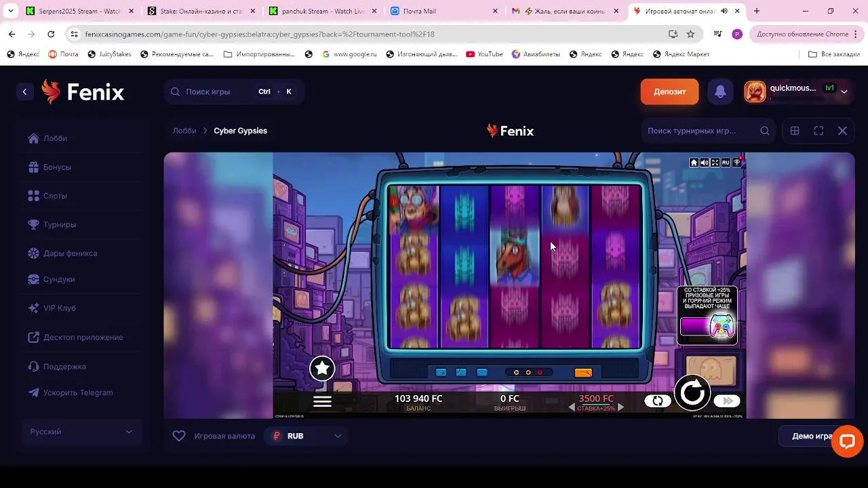The height and width of the screenshot is (488, 868).
Task: Open VIP Клуб in the sidebar
Action: coord(60,308)
